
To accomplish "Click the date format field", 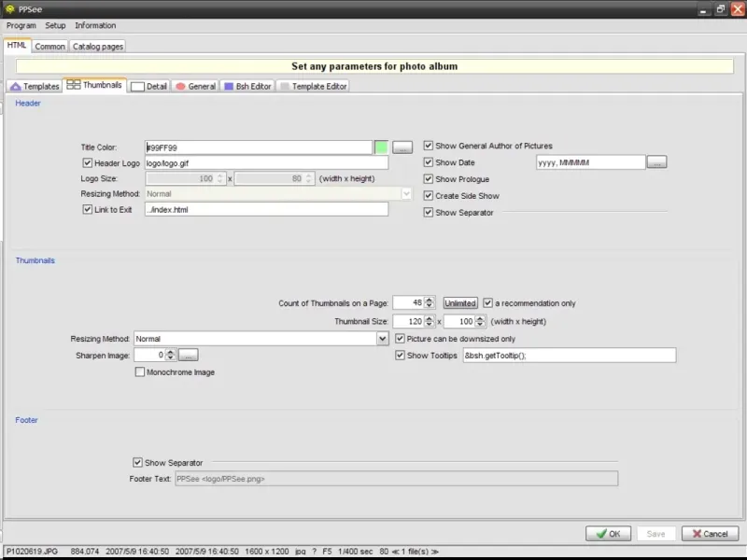I will click(x=591, y=162).
